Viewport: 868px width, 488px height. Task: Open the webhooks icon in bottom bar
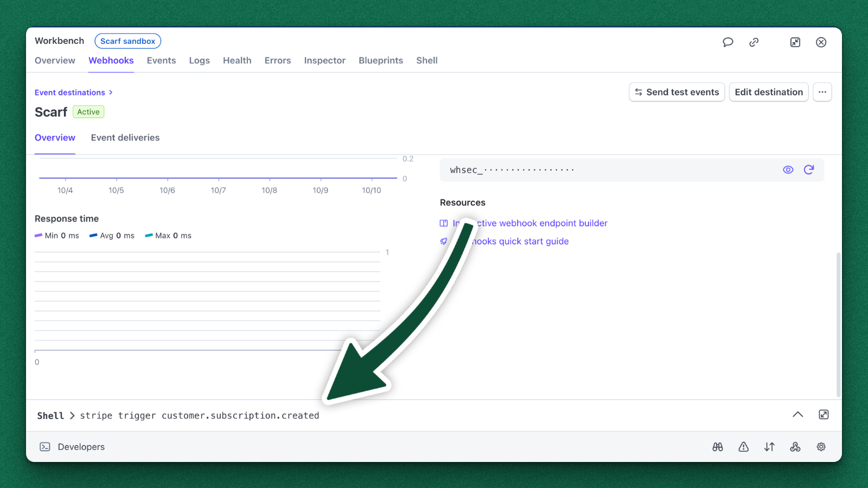point(795,447)
